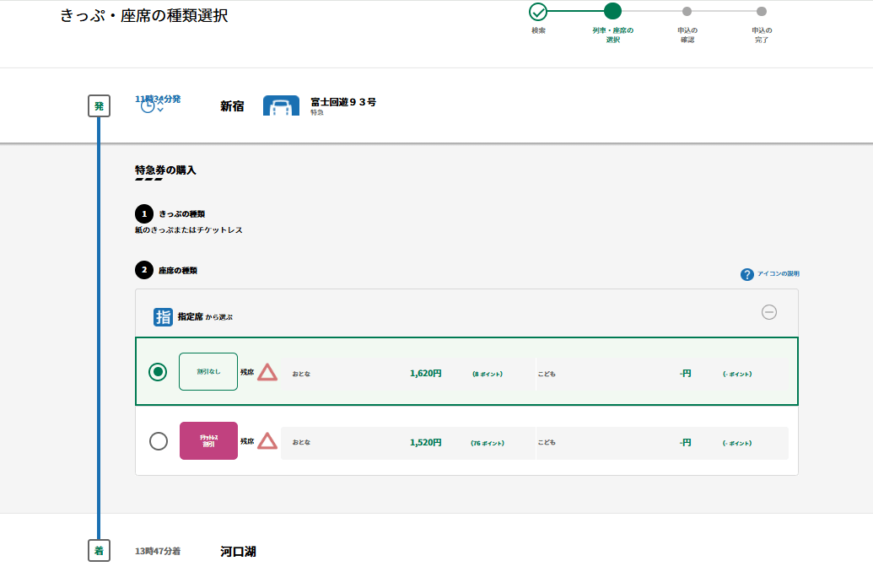Choose the 1,520円 adult fare row
This screenshot has height=588, width=873.
point(425,442)
